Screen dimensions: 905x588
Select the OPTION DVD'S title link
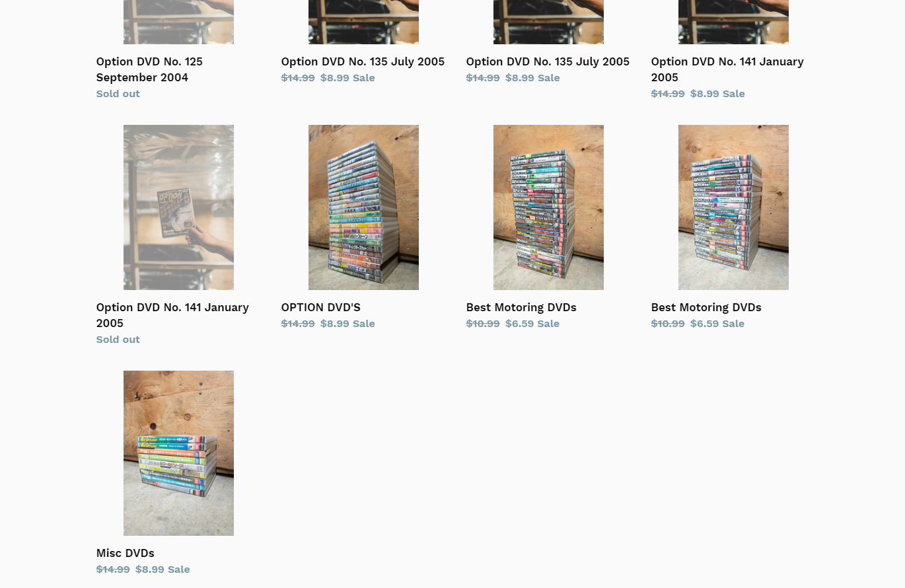pos(321,307)
